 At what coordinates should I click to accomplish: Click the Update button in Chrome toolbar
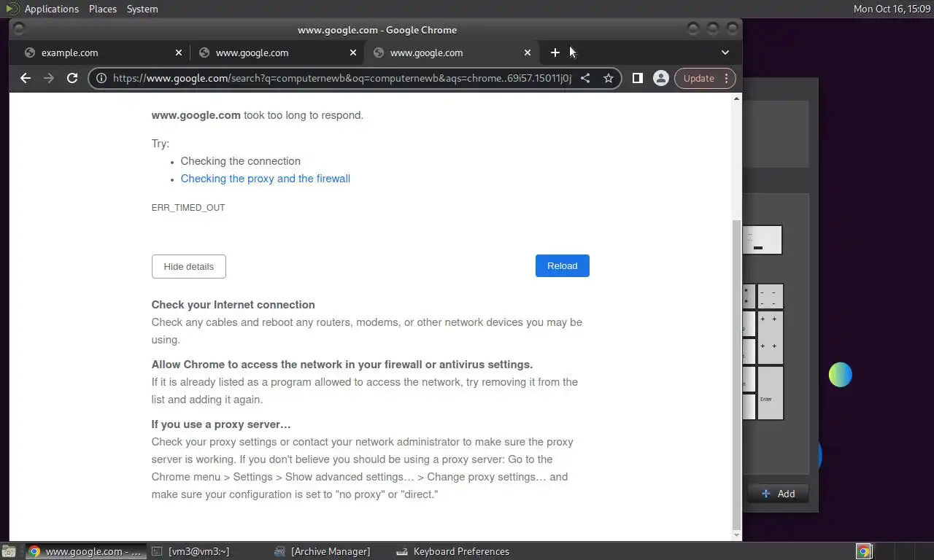click(x=698, y=78)
